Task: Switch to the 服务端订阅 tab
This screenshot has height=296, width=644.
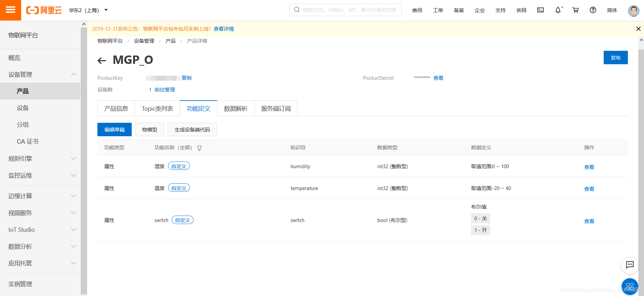Action: pos(276,108)
